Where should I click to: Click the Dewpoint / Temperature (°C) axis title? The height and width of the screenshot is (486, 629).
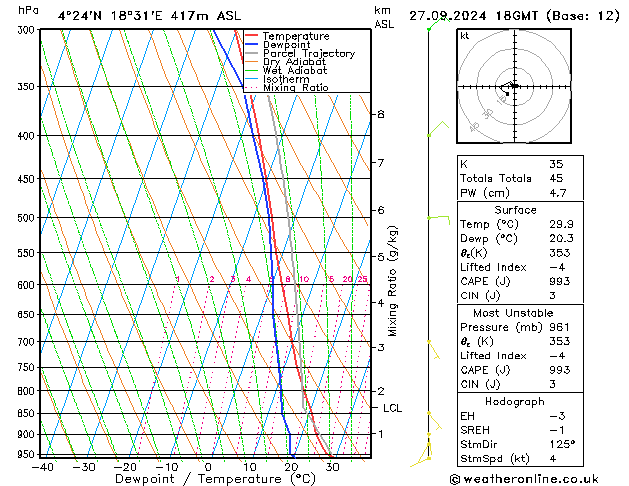(x=215, y=479)
